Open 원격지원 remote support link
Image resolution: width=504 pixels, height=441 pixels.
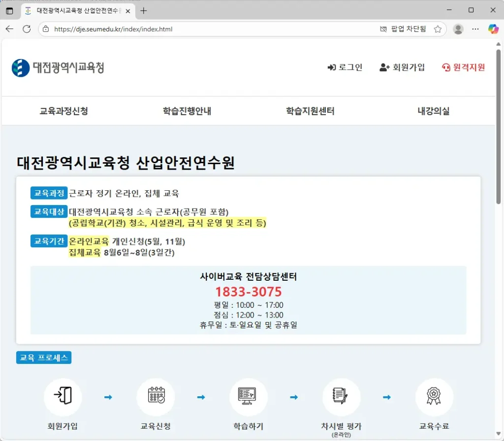click(463, 67)
